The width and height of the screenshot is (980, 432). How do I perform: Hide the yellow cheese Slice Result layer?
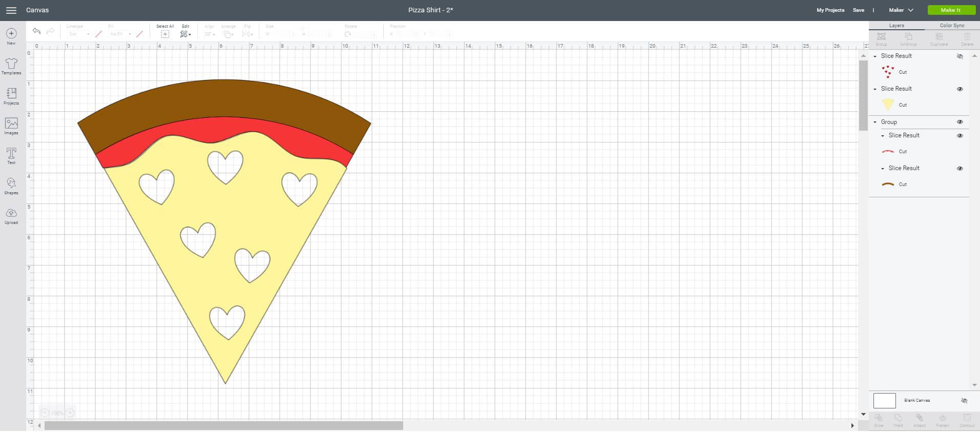[x=960, y=89]
